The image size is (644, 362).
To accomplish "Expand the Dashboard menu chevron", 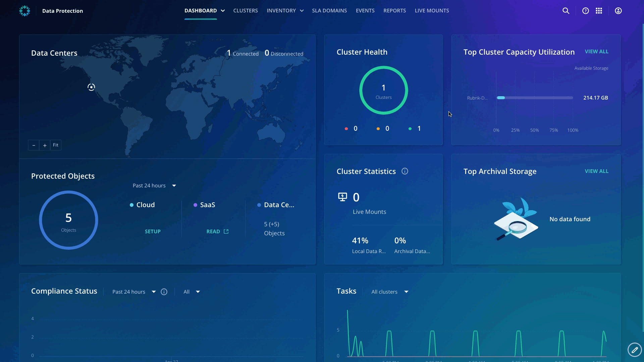I will [x=223, y=11].
